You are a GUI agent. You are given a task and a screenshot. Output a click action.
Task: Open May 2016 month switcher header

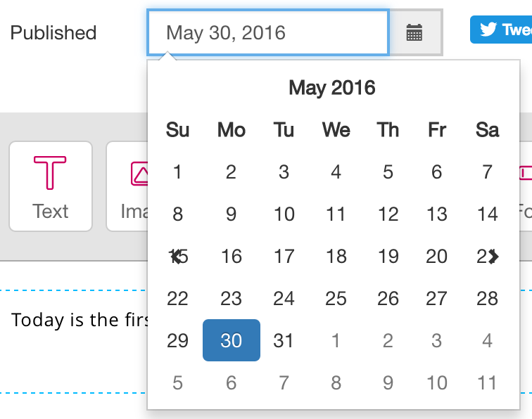tap(332, 88)
